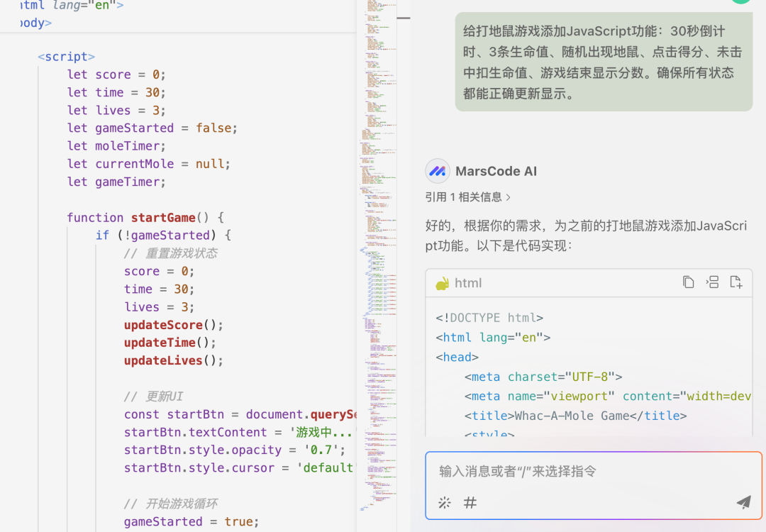The height and width of the screenshot is (532, 766).
Task: Click the 更新UI comment line
Action: (153, 397)
